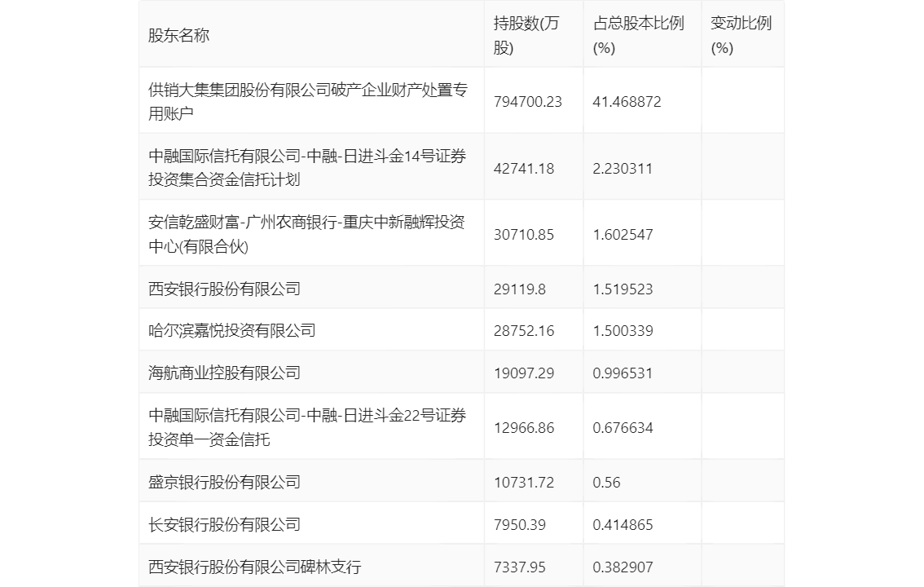Select shareholder 盛京银行股份有限公司
This screenshot has height=587, width=924.
(225, 482)
